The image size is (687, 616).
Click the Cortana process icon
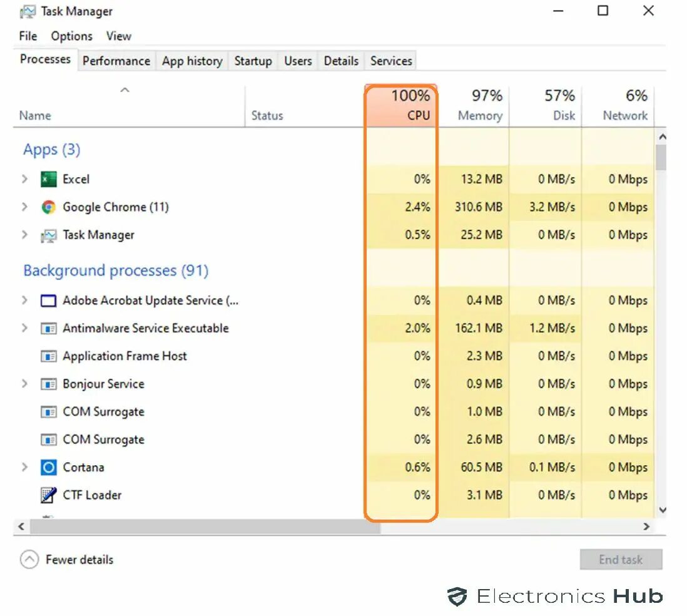pyautogui.click(x=48, y=467)
